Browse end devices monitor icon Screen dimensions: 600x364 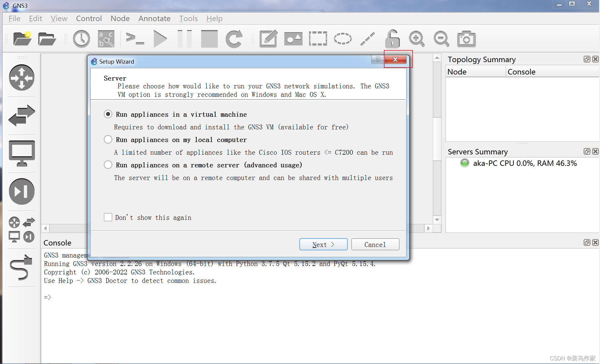(x=22, y=154)
